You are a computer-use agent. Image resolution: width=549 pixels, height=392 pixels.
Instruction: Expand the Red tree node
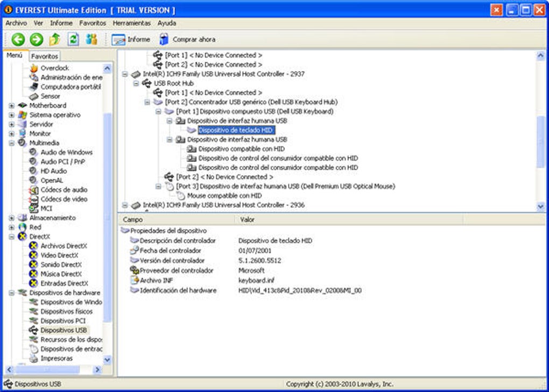pyautogui.click(x=11, y=227)
